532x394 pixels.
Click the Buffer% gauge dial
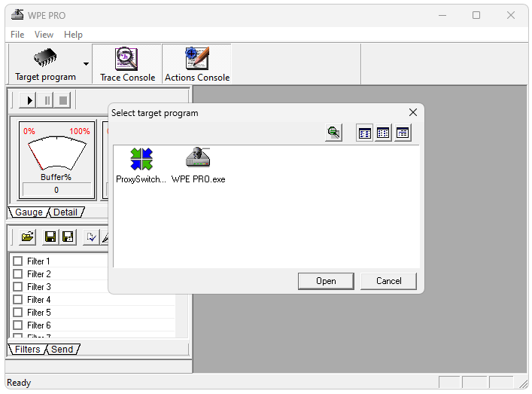pos(56,152)
